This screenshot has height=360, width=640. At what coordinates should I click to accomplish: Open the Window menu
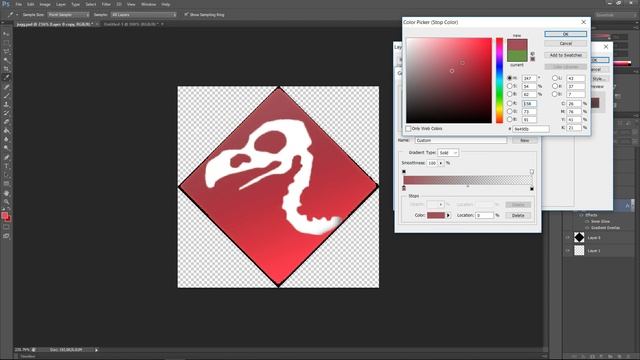[149, 4]
